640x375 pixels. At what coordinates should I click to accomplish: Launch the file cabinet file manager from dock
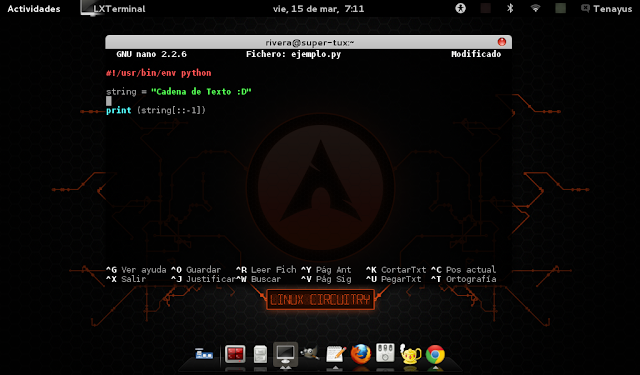coord(260,354)
